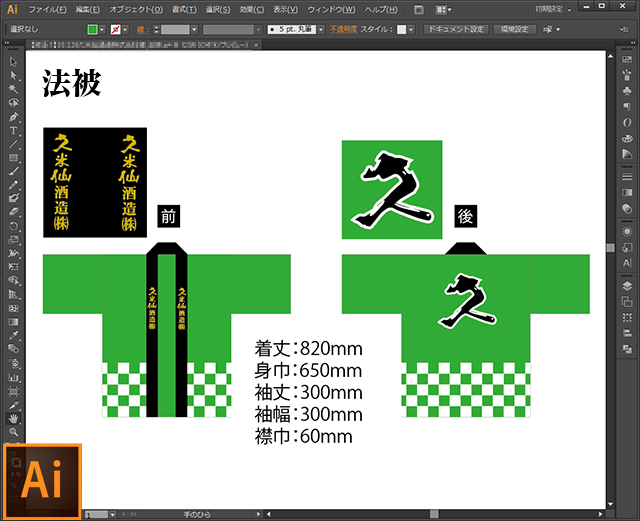
Task: Select the Pencil tool
Action: (x=13, y=185)
